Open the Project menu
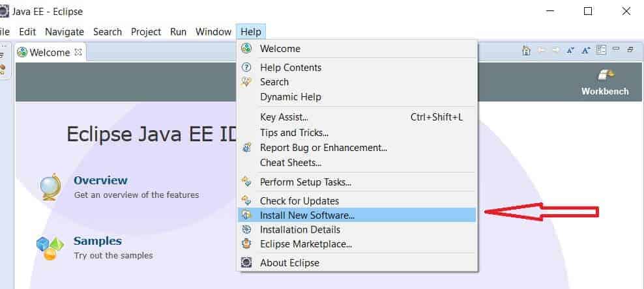The width and height of the screenshot is (644, 289). click(x=146, y=31)
